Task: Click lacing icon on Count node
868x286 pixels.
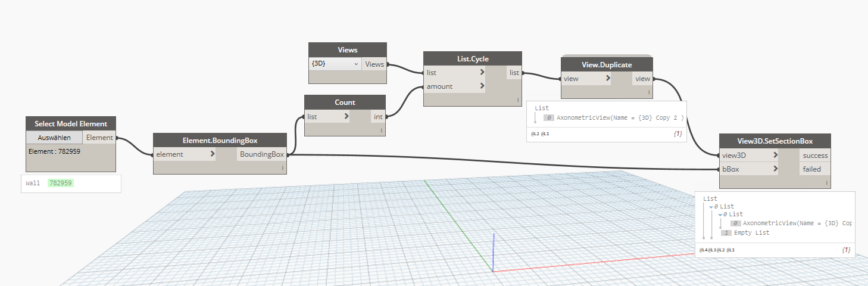Action: tap(381, 130)
